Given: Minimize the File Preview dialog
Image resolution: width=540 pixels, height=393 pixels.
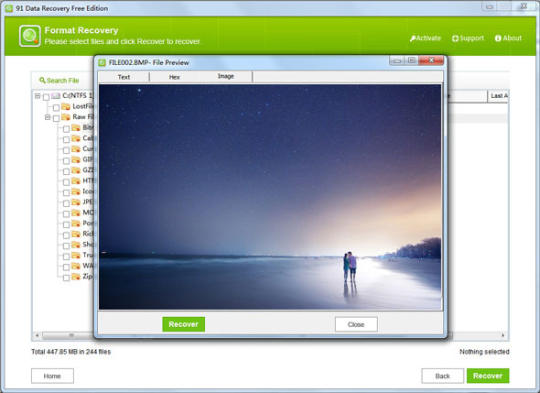Looking at the screenshot, I should [397, 61].
